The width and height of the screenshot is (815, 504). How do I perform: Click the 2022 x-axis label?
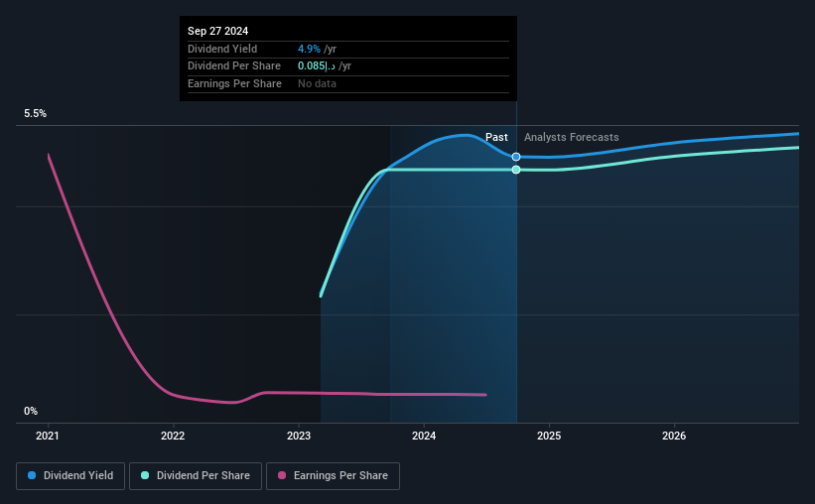[x=173, y=436]
